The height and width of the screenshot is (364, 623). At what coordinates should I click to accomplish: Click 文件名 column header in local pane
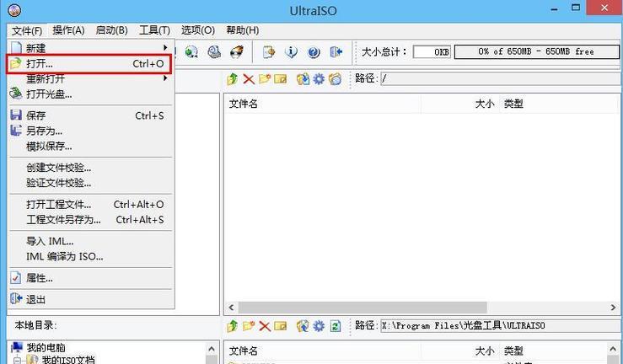(323, 351)
